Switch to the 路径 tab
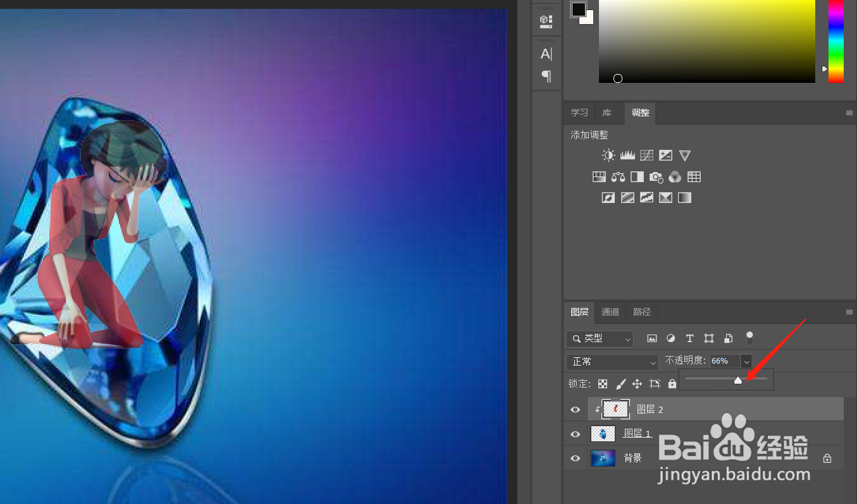This screenshot has width=857, height=504. pyautogui.click(x=642, y=312)
